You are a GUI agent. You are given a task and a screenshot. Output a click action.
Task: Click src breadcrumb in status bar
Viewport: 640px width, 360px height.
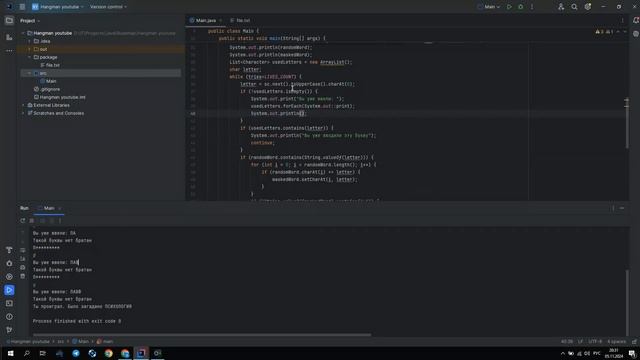[60, 341]
